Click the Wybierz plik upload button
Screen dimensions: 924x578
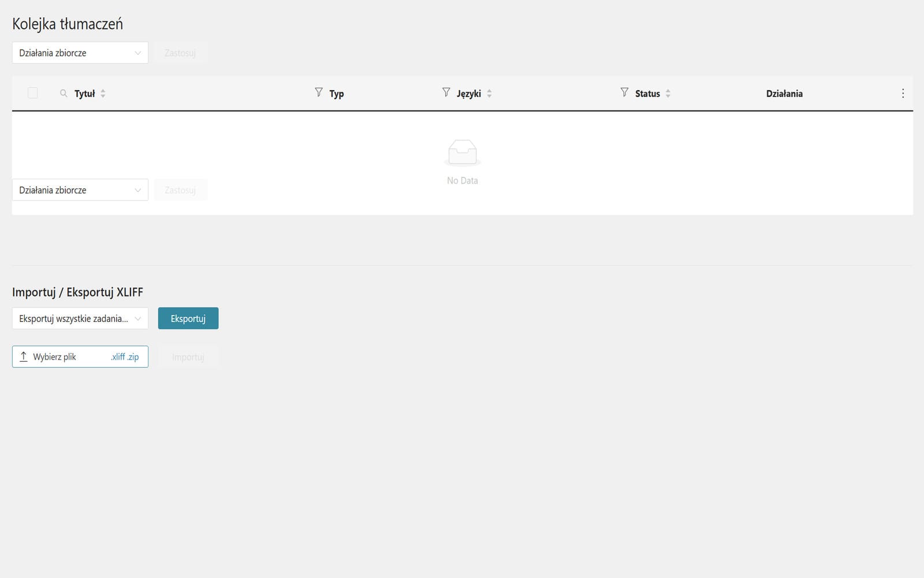80,357
